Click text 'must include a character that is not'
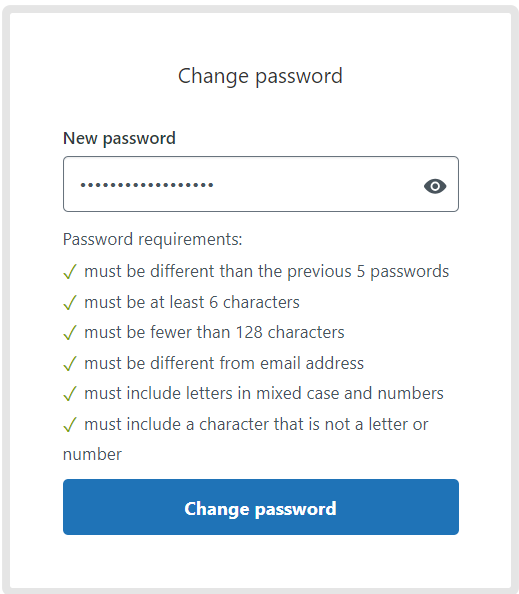Image resolution: width=519 pixels, height=594 pixels. (x=218, y=424)
